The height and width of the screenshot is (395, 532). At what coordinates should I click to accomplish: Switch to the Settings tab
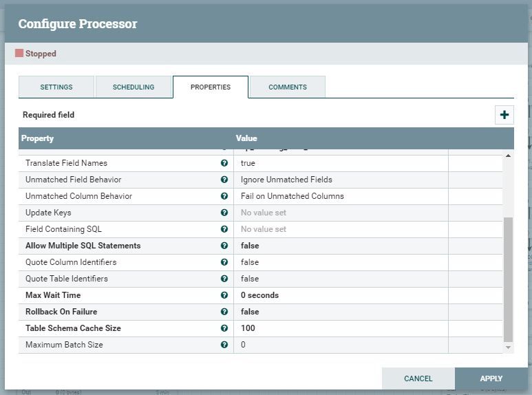click(56, 87)
